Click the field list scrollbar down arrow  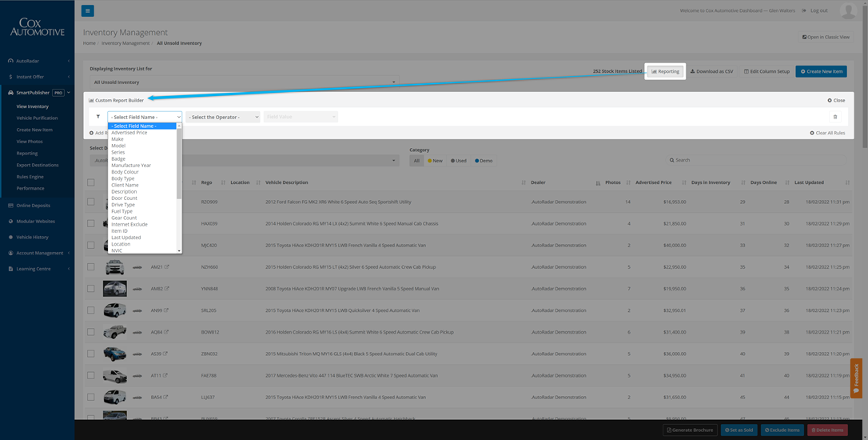tap(179, 251)
